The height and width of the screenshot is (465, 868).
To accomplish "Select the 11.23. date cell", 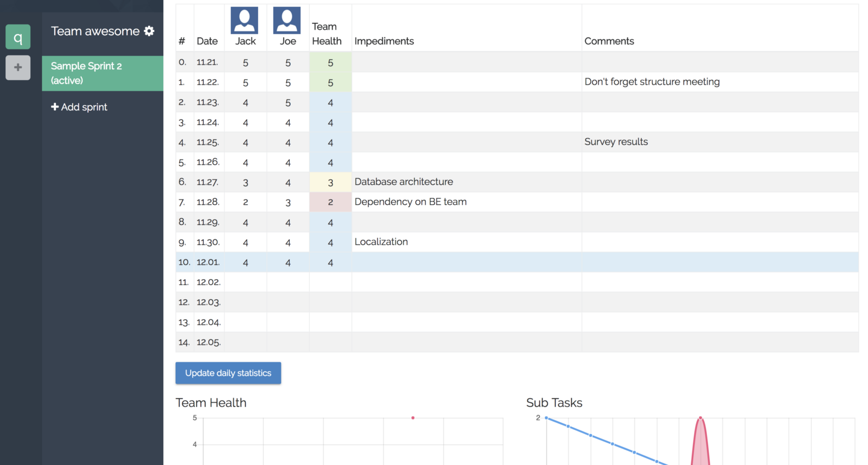I will click(209, 102).
